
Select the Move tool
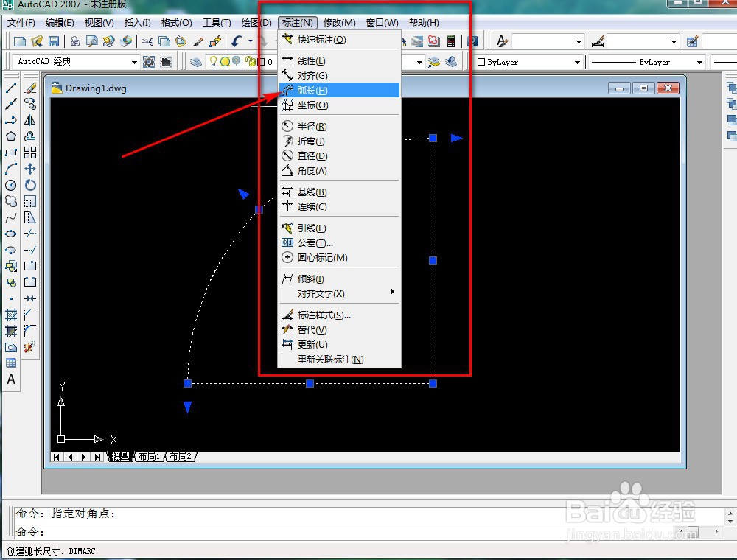point(30,169)
